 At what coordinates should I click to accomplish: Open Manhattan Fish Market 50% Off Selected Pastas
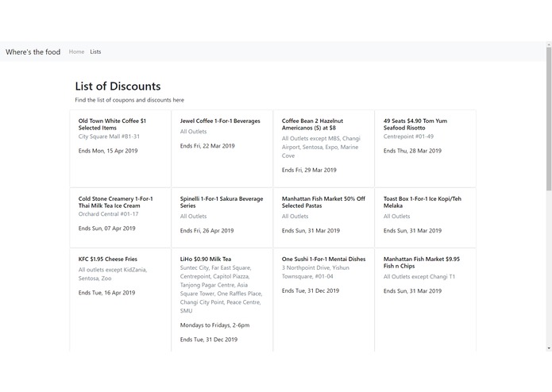(323, 202)
